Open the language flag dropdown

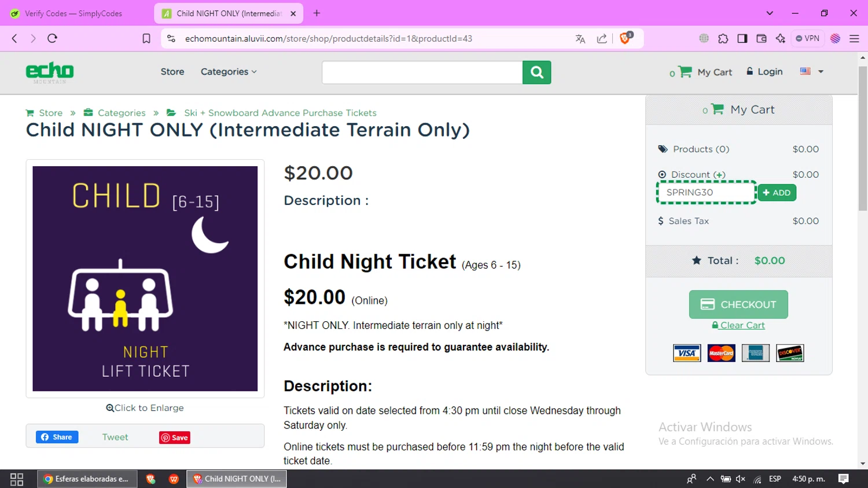[x=811, y=71]
